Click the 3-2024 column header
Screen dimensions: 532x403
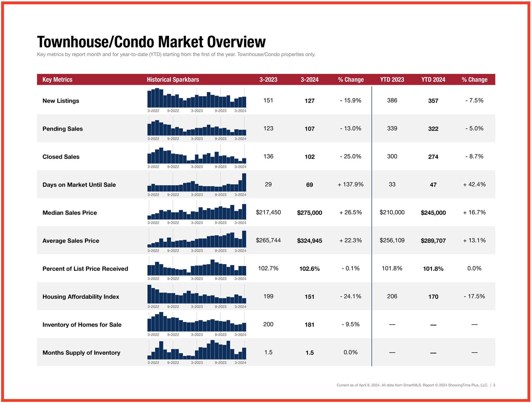pos(309,79)
